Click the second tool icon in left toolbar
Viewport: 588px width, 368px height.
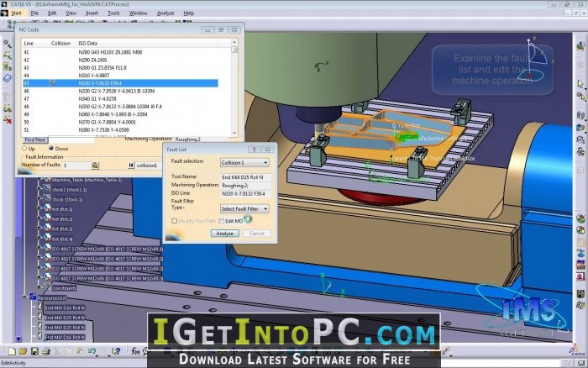pyautogui.click(x=7, y=55)
